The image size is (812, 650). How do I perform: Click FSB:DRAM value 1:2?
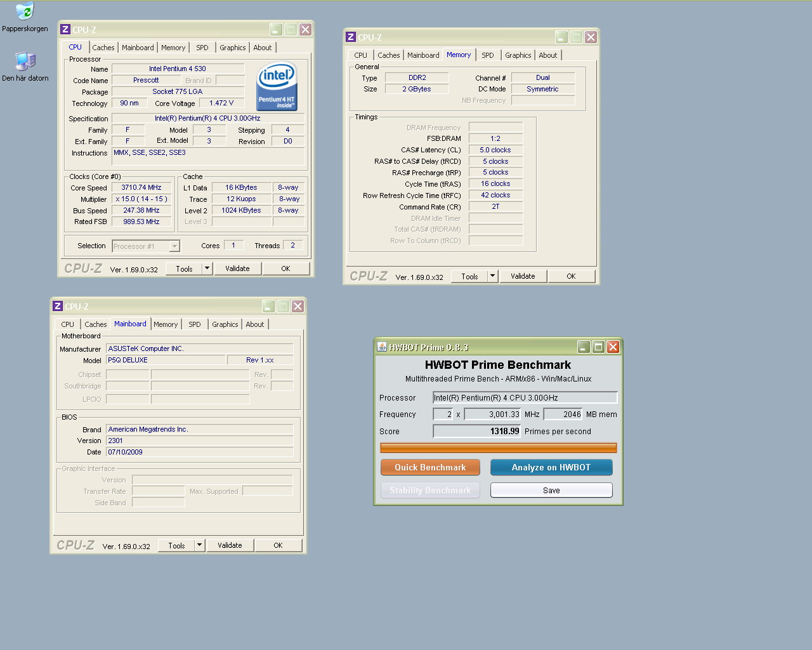[495, 138]
